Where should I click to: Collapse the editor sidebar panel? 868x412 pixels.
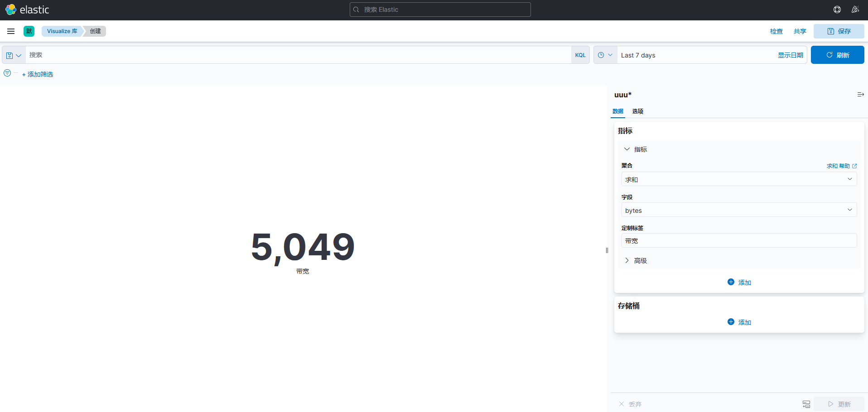[x=860, y=95]
